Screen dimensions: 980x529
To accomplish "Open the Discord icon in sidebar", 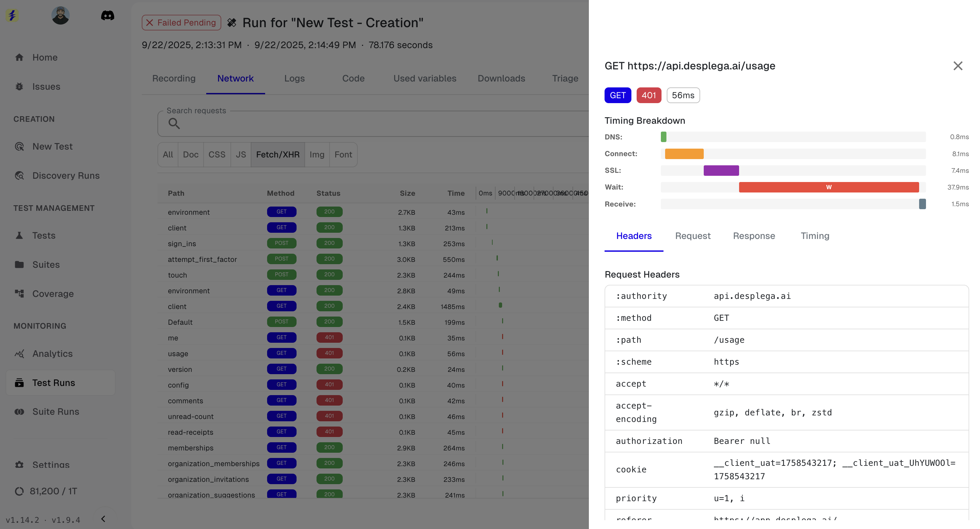I will pyautogui.click(x=107, y=16).
